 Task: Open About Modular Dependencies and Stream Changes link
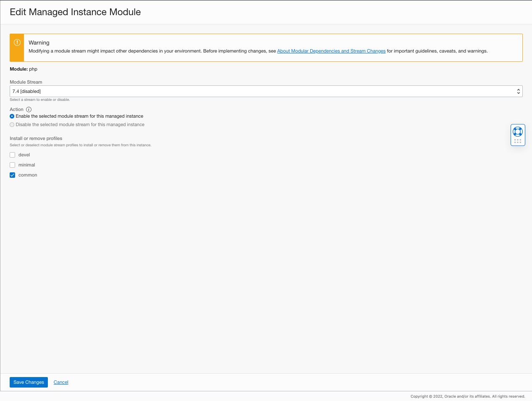(x=331, y=51)
